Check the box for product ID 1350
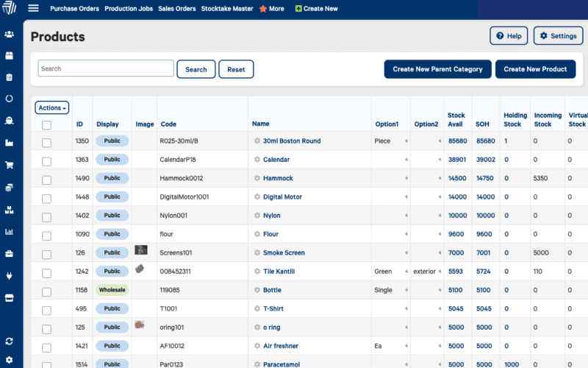The image size is (588, 368). (46, 143)
